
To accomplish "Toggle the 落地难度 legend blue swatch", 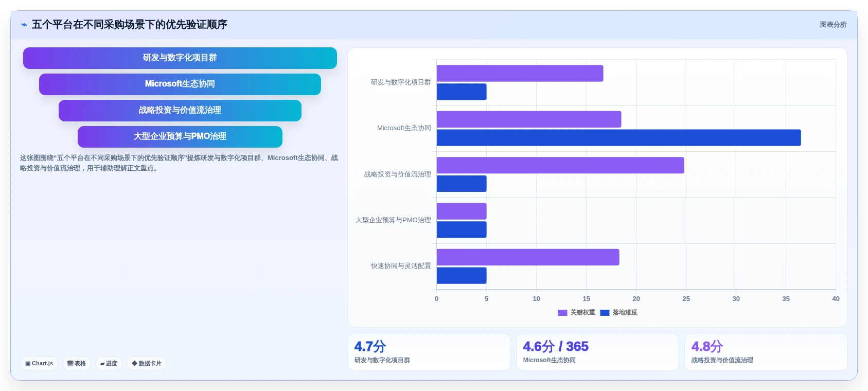I will click(x=605, y=313).
